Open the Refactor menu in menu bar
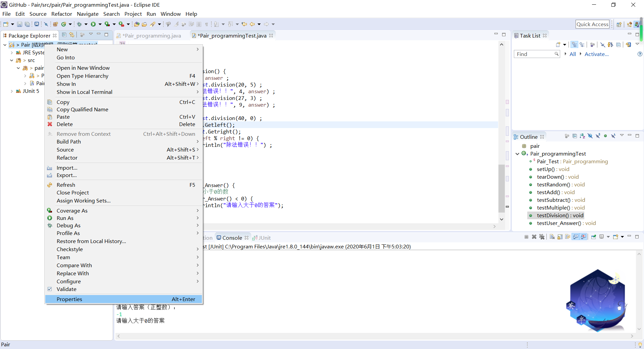This screenshot has height=349, width=644. [61, 14]
